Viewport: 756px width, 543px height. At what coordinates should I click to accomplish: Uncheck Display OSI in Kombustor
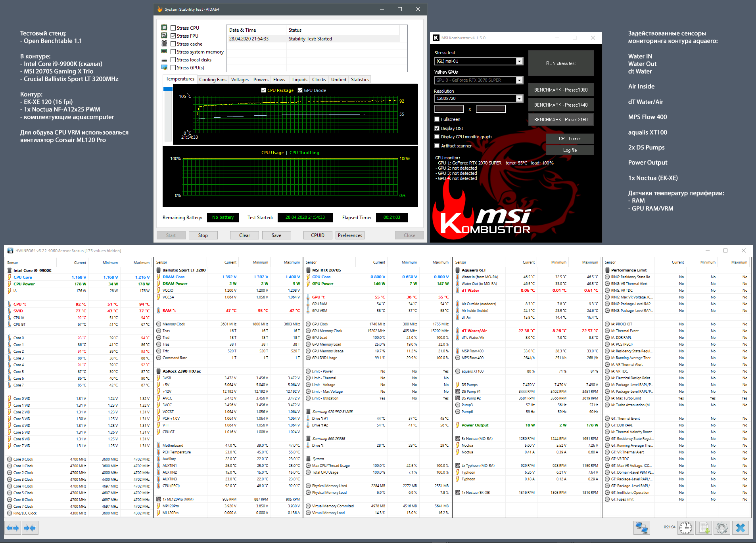tap(437, 128)
